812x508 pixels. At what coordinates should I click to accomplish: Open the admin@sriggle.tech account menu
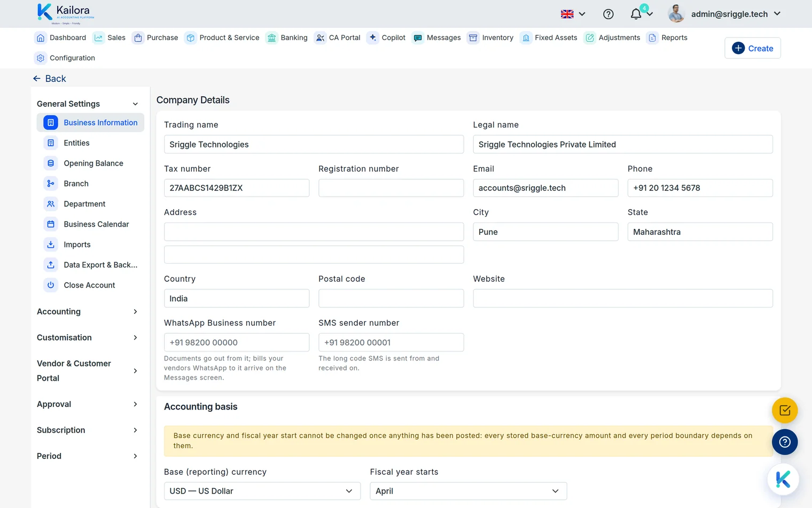(736, 14)
